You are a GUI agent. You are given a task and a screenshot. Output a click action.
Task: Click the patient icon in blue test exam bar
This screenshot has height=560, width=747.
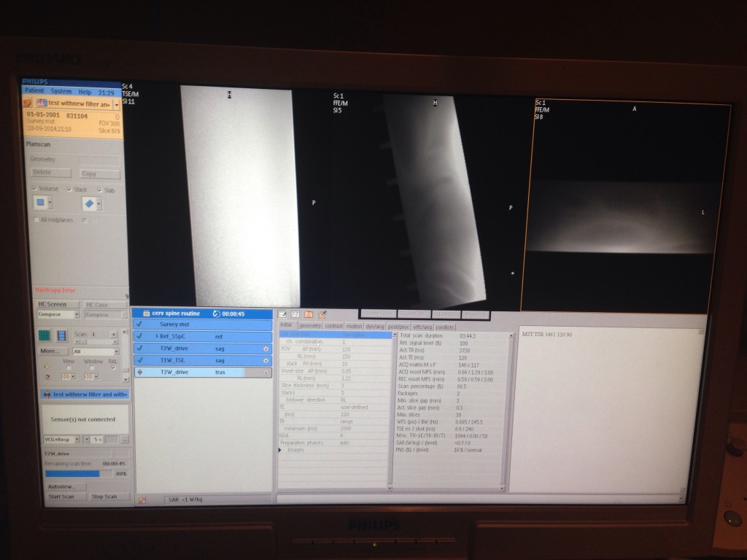coord(47,394)
